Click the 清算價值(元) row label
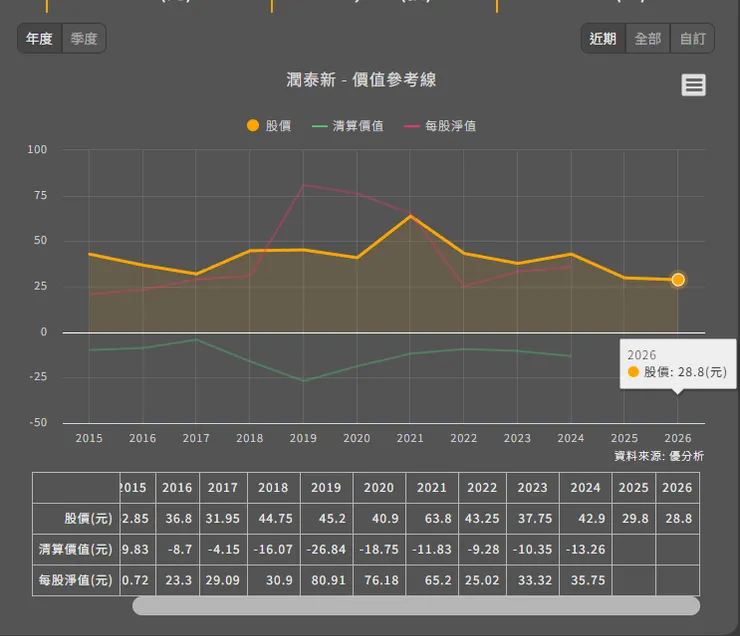The height and width of the screenshot is (636, 740). tap(76, 549)
